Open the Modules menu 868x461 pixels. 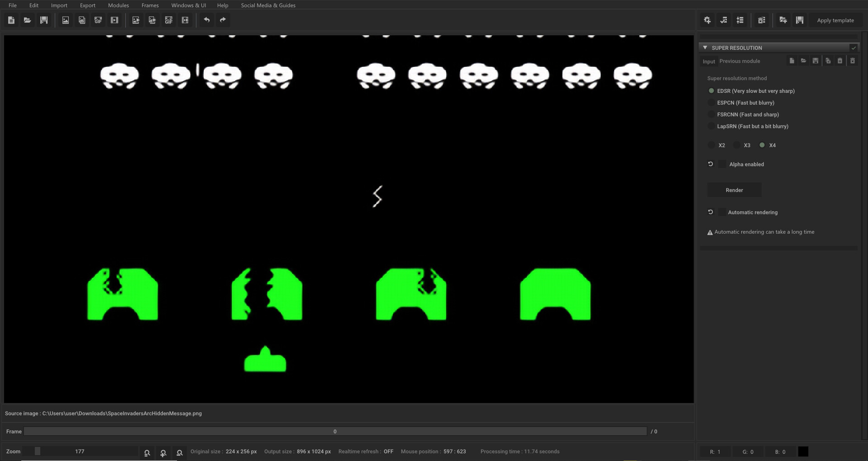[x=118, y=5]
